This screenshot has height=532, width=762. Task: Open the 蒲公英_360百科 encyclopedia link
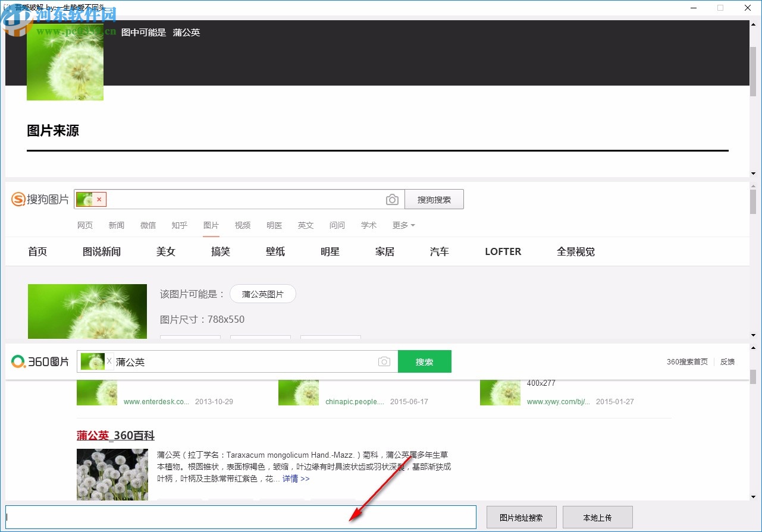pos(115,436)
